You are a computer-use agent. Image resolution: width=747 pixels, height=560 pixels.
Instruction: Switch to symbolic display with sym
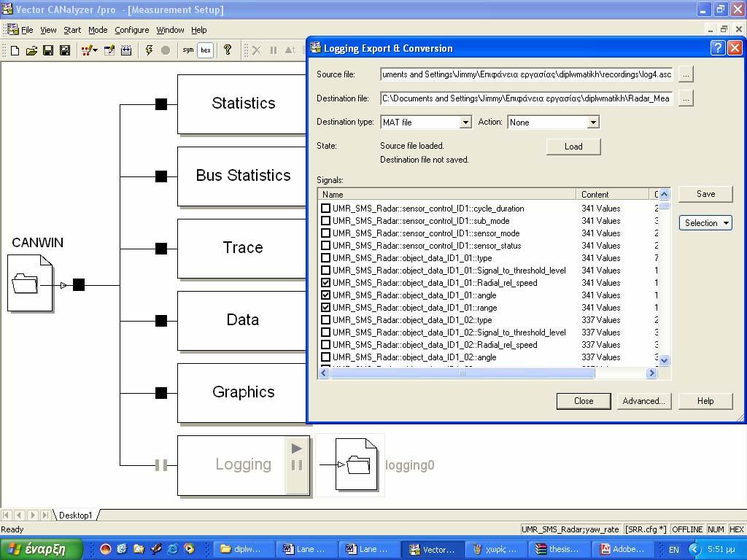point(188,50)
